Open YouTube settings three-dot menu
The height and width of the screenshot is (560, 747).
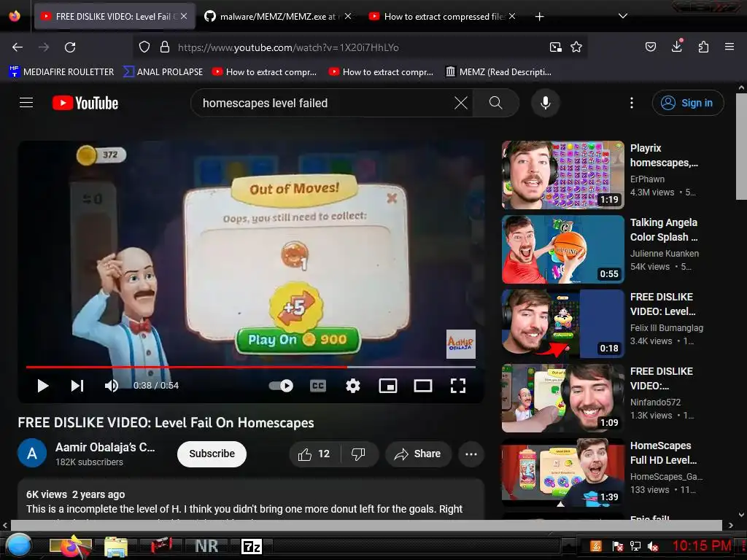pos(632,103)
